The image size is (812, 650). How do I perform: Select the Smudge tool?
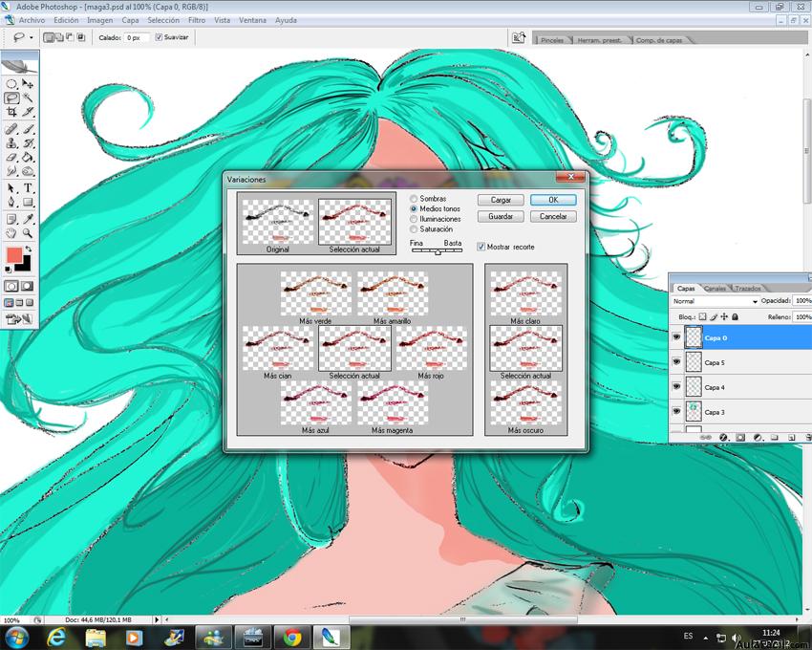(11, 171)
